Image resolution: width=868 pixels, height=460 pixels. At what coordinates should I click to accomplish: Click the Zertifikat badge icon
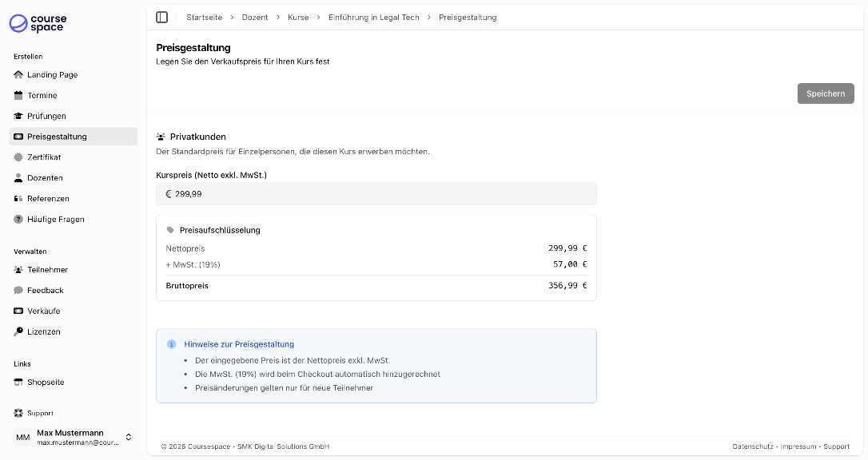(18, 157)
